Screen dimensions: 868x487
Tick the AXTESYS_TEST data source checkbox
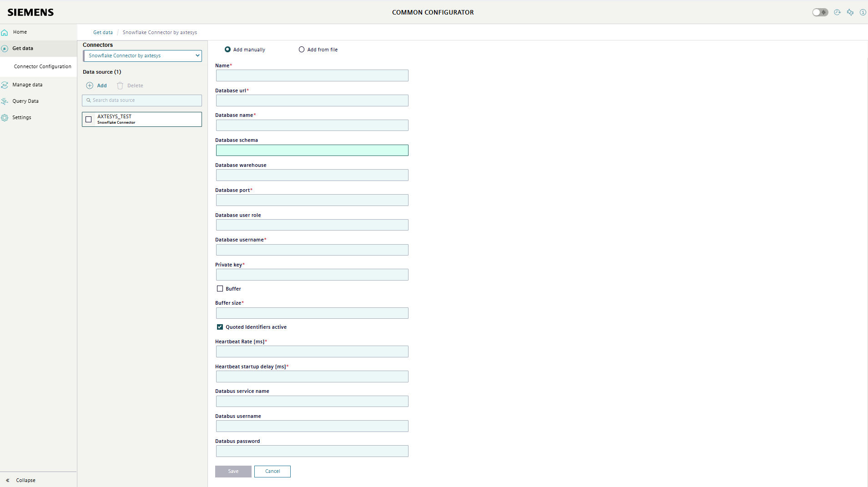(89, 120)
